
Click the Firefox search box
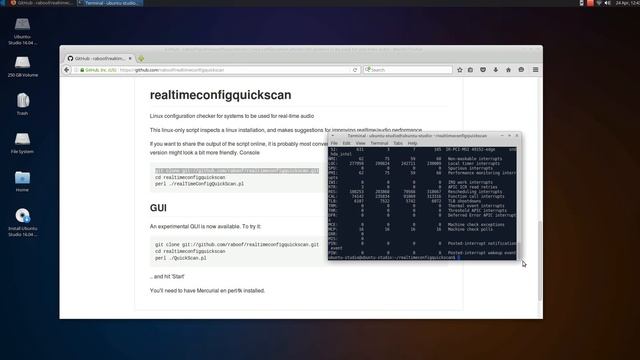coord(407,70)
